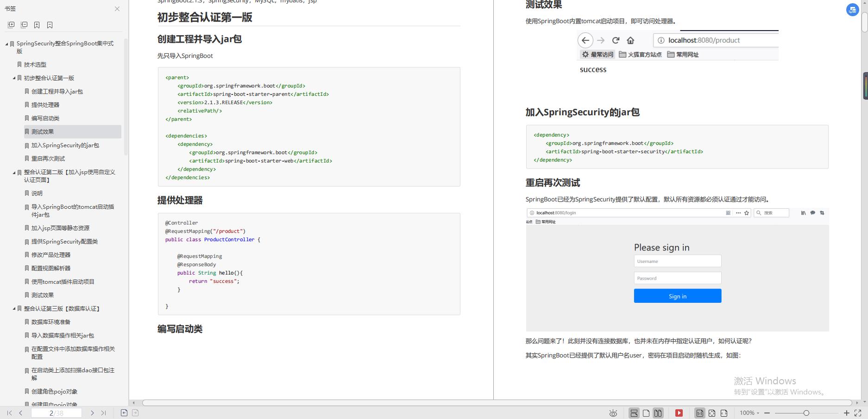Click spring-boot-starter-security artifactId text

623,152
